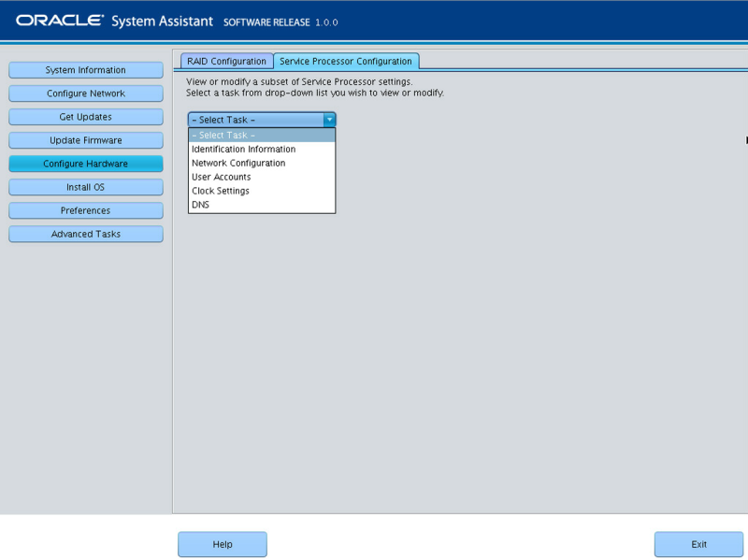Go to Advanced Tasks
This screenshot has height=560, width=748.
(x=86, y=234)
